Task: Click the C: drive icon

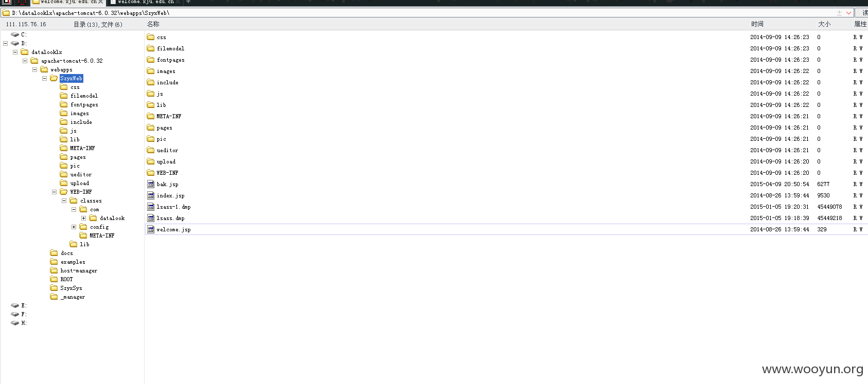Action: (x=15, y=34)
